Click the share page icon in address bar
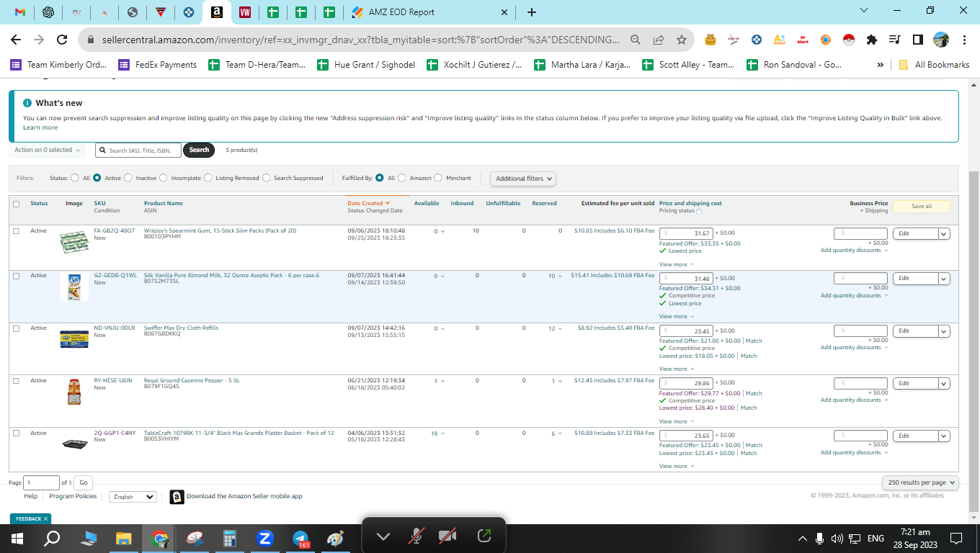This screenshot has width=980, height=553. pyautogui.click(x=659, y=40)
